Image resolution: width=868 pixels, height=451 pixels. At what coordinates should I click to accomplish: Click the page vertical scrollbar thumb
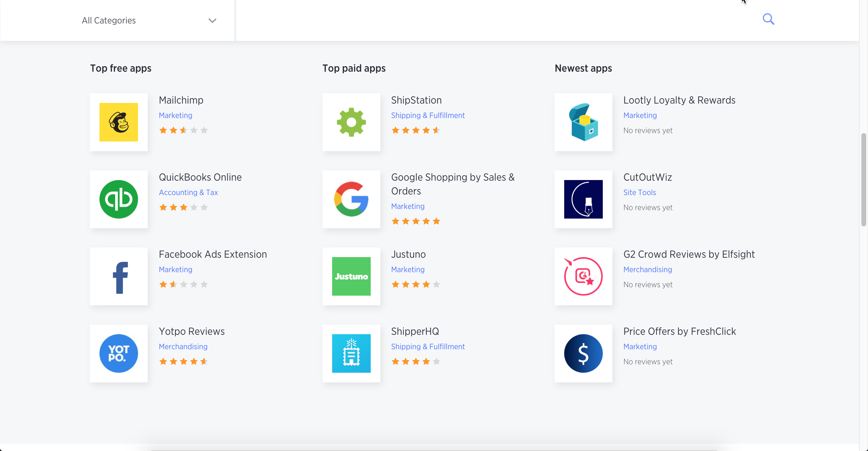tap(863, 179)
